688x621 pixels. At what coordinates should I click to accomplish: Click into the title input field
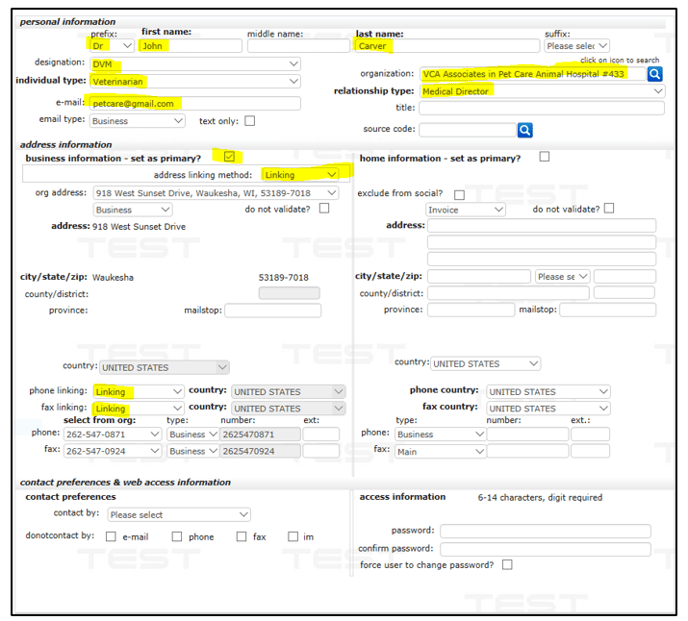pyautogui.click(x=541, y=108)
